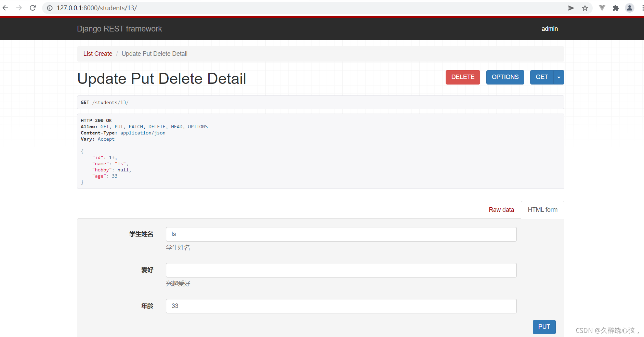This screenshot has height=337, width=644.
Task: Go to List Create breadcrumb
Action: 98,54
